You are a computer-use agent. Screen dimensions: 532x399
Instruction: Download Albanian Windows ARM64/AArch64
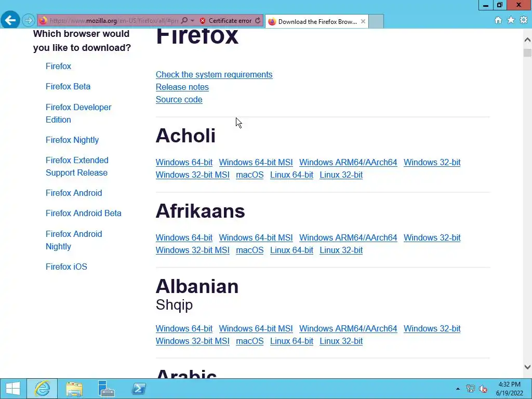(348, 329)
